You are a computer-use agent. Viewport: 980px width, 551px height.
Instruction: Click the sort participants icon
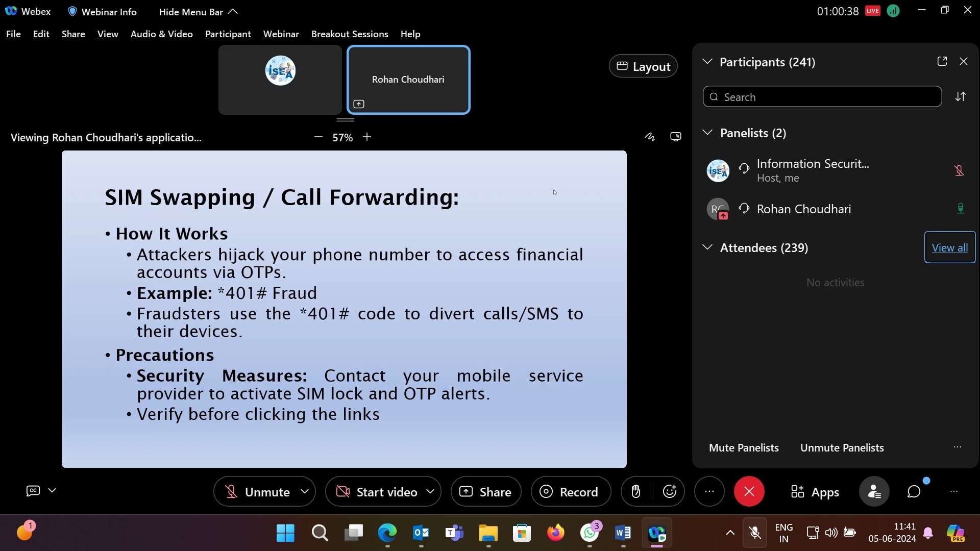click(x=961, y=97)
